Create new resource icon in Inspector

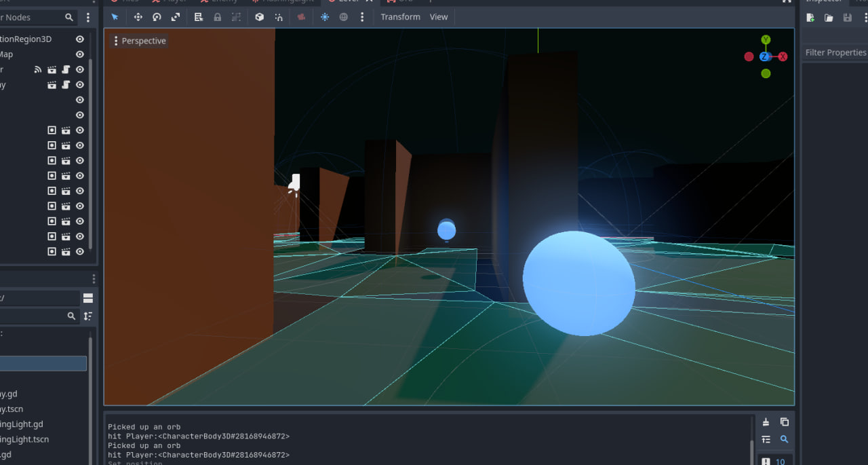(x=810, y=18)
